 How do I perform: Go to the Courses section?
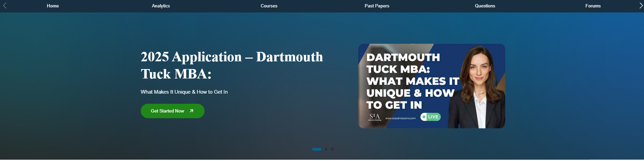point(269,6)
